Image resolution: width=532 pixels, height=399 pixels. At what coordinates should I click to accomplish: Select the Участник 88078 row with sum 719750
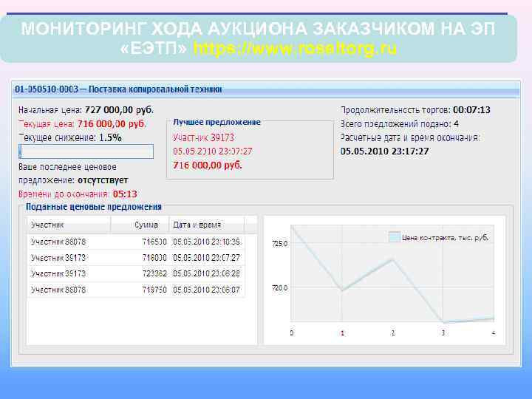click(x=136, y=290)
